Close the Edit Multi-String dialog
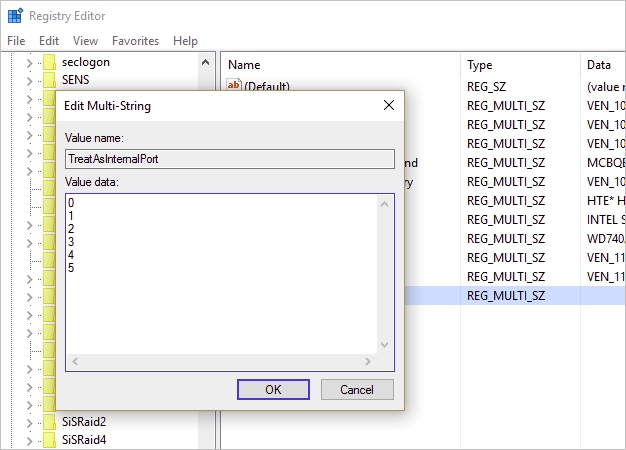Image resolution: width=626 pixels, height=450 pixels. coord(389,105)
